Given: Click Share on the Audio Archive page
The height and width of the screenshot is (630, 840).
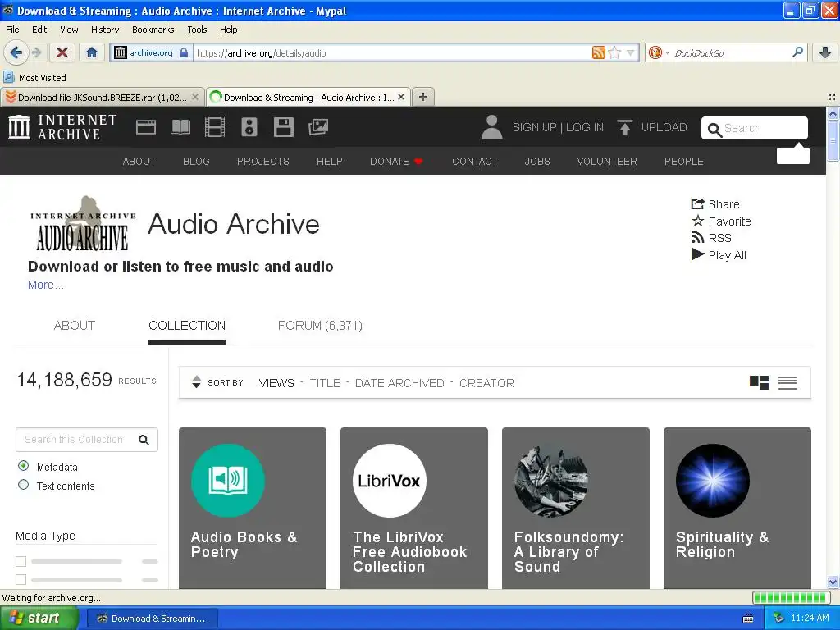Looking at the screenshot, I should [x=715, y=204].
